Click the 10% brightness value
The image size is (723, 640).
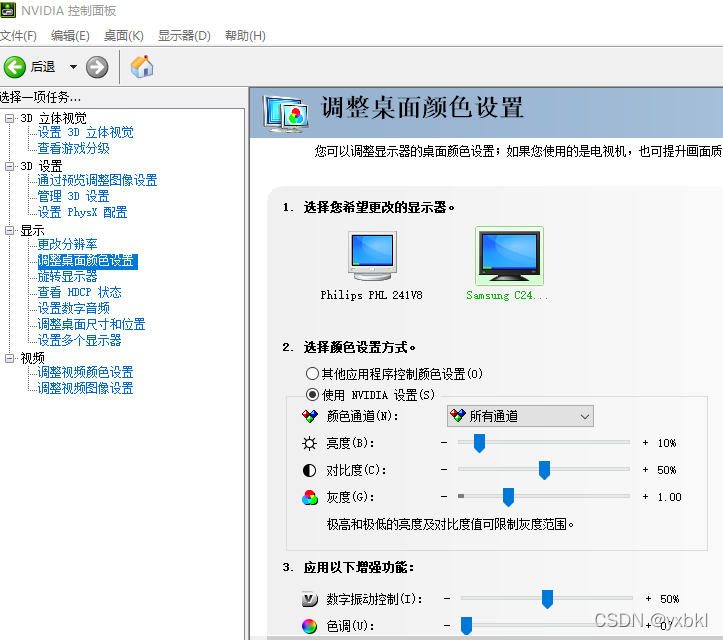[x=667, y=443]
